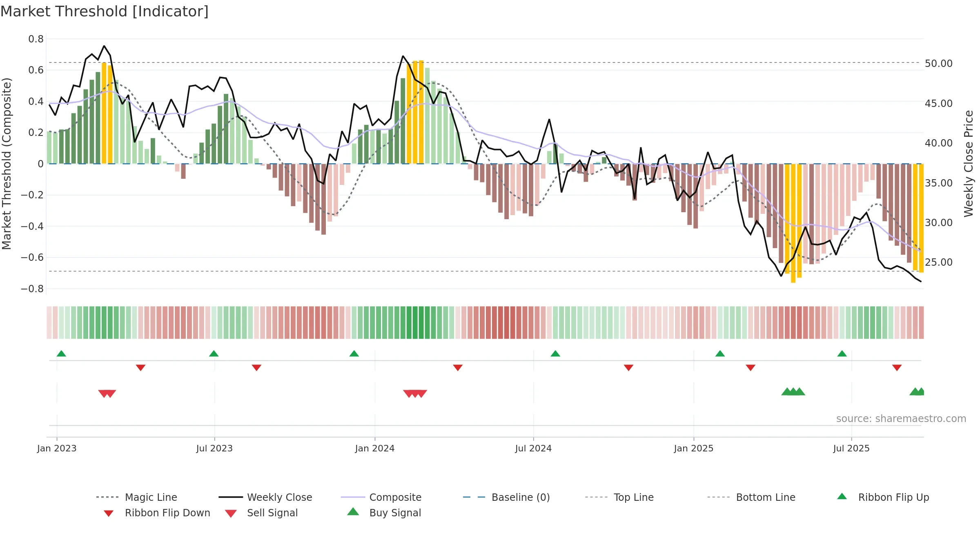Toggle the Baseline (0) legend entry
This screenshot has height=551, width=980.
tap(506, 497)
